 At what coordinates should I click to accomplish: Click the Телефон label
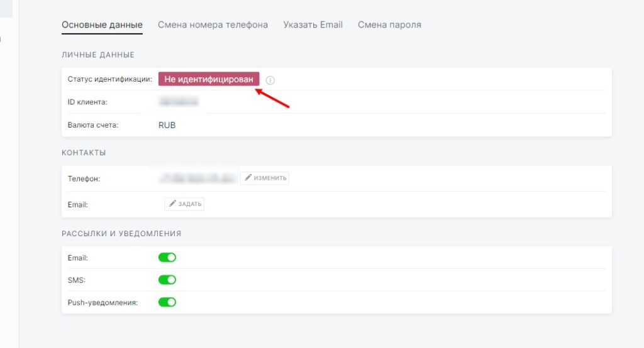click(84, 178)
